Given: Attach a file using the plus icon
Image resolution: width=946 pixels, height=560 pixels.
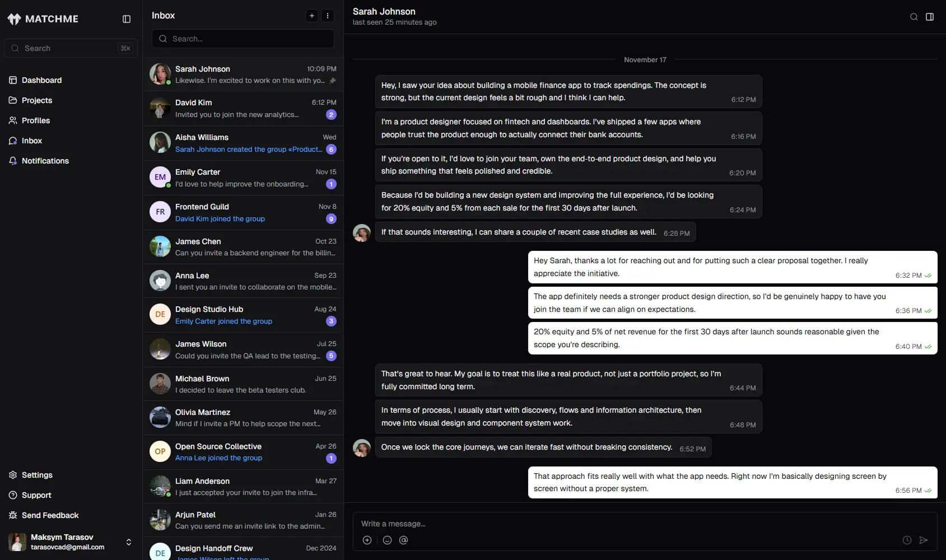Looking at the screenshot, I should point(367,540).
